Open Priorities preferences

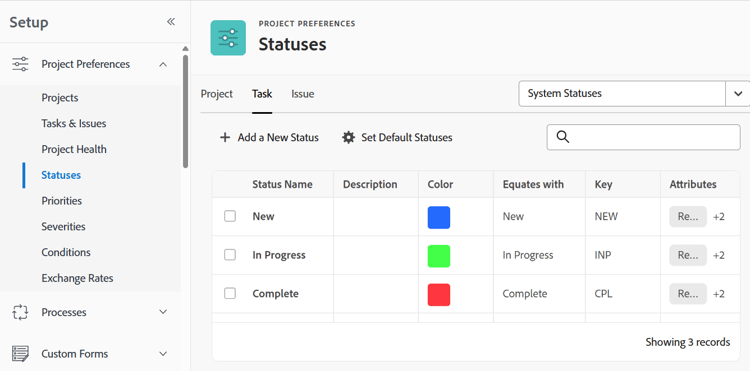pyautogui.click(x=62, y=201)
